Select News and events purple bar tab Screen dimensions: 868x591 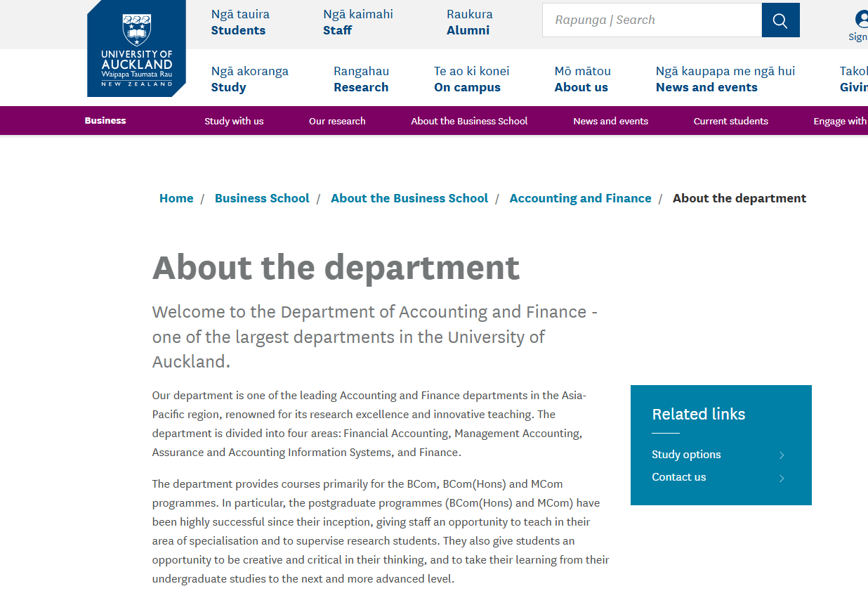[x=610, y=121]
